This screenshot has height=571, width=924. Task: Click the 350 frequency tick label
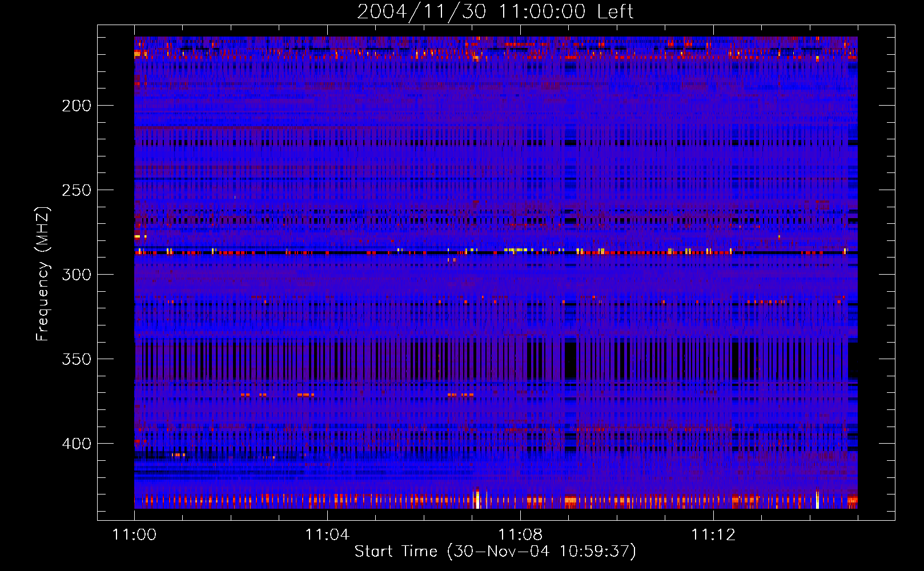(77, 359)
